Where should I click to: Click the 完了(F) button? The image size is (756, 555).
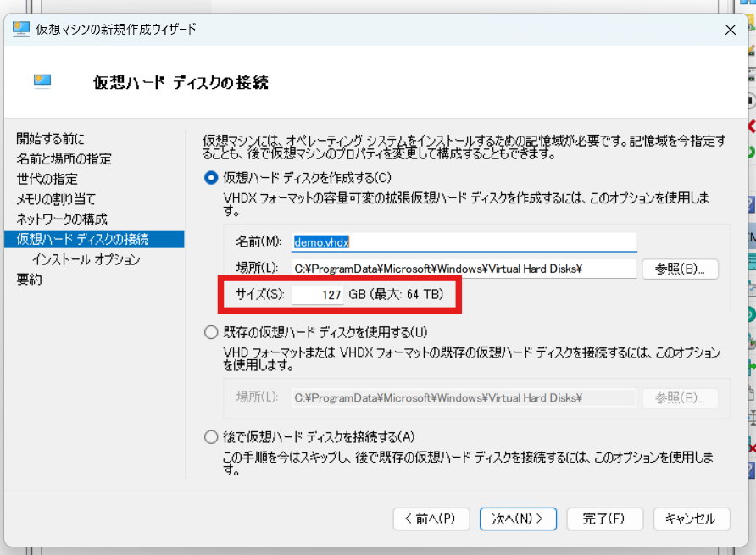[604, 519]
